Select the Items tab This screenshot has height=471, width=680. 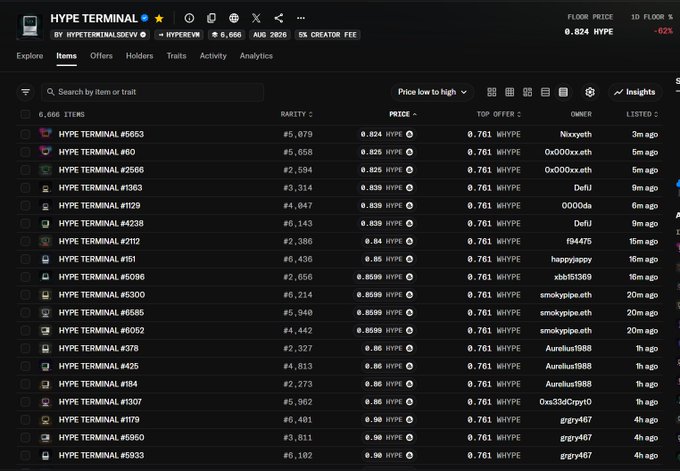click(66, 56)
